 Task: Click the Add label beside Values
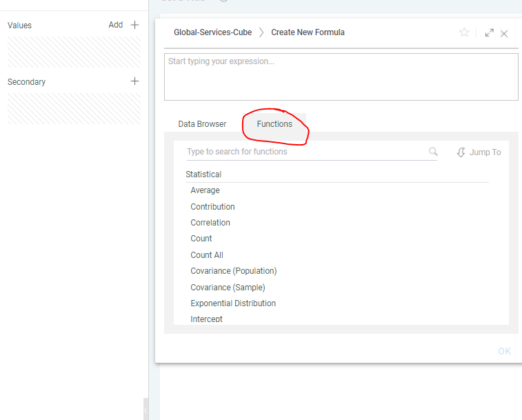(x=116, y=25)
